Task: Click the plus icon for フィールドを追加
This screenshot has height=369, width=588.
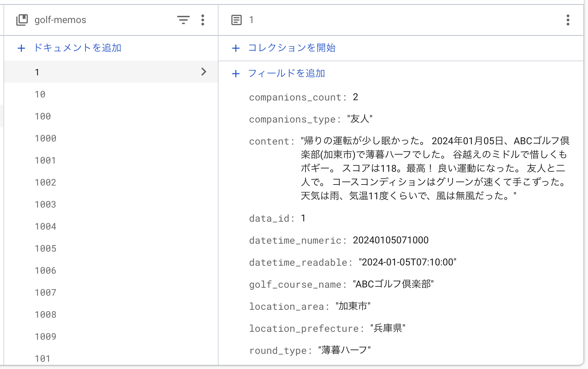Action: click(x=236, y=74)
